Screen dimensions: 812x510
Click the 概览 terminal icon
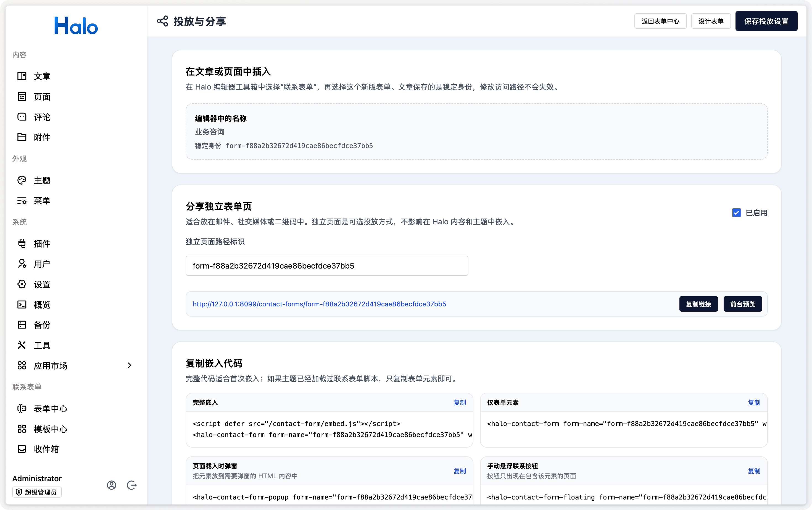tap(22, 304)
